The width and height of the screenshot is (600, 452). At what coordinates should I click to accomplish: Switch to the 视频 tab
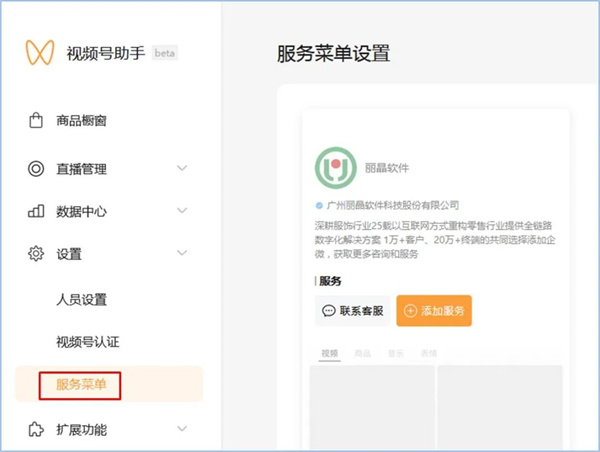coord(329,353)
